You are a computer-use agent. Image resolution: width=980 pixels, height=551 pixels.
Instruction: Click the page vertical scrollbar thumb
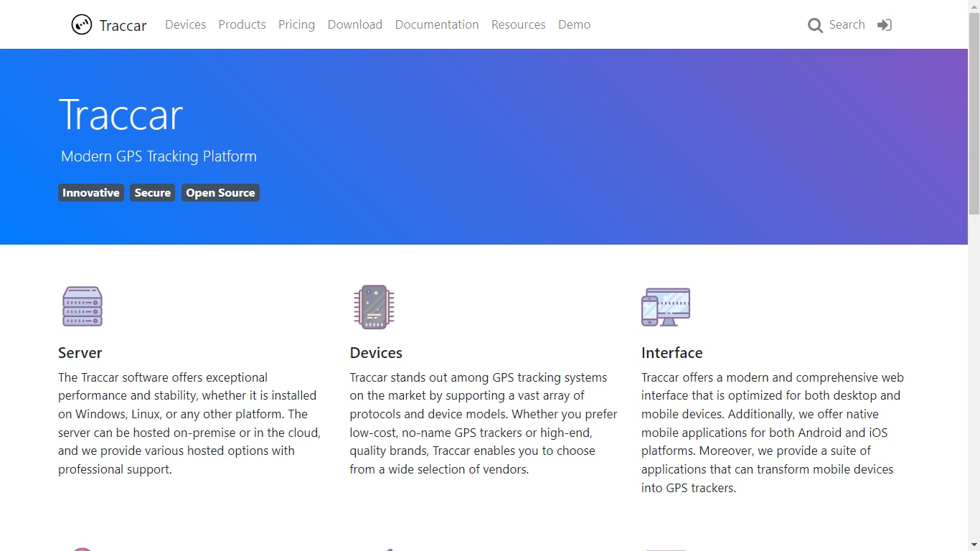tap(974, 113)
